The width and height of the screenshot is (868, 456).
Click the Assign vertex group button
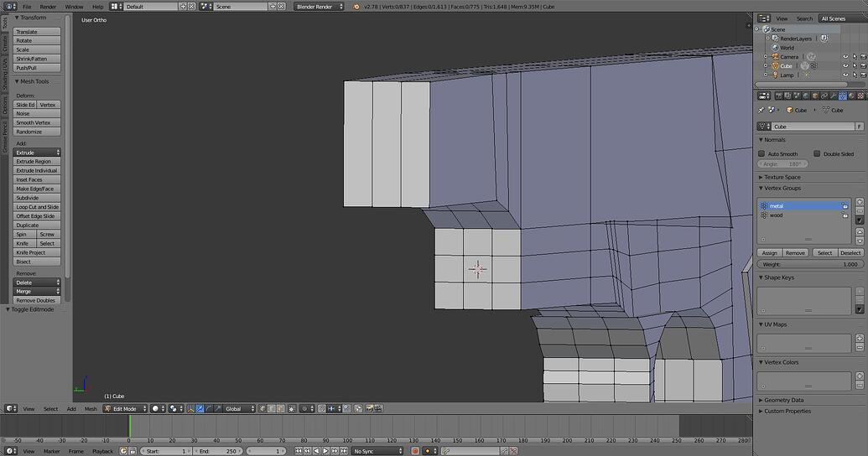coord(770,252)
